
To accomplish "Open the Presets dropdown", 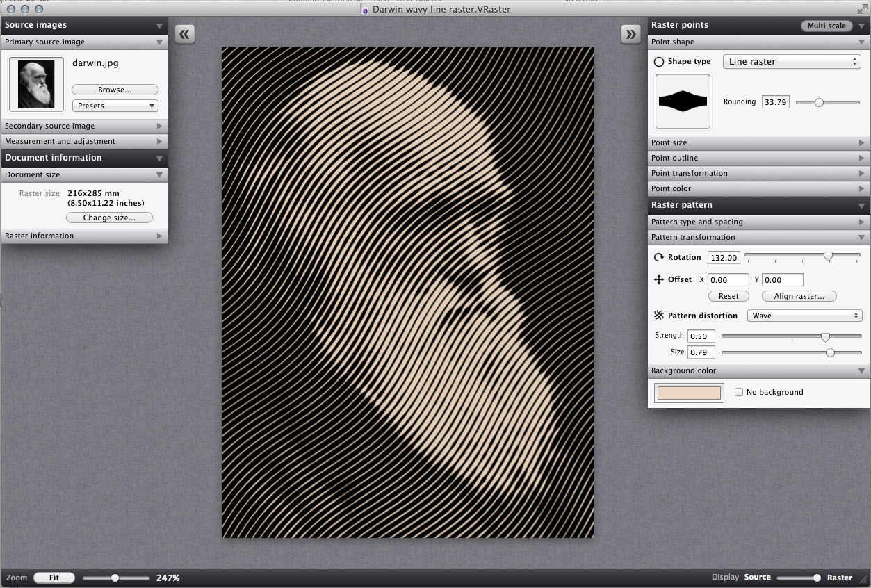I will 115,106.
